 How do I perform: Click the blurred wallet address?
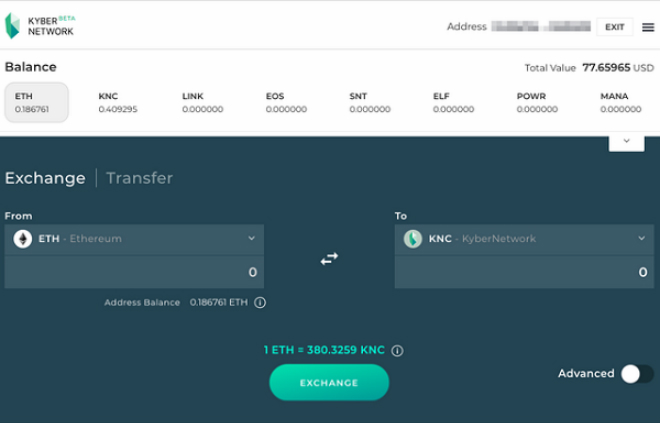(x=541, y=27)
